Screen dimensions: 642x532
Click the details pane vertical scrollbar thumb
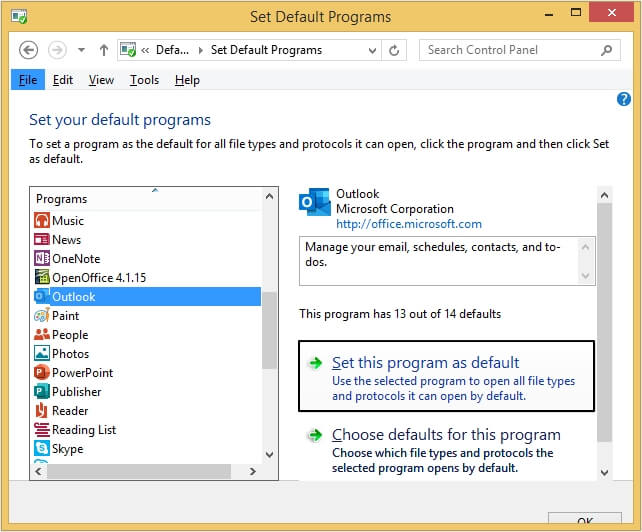604,323
